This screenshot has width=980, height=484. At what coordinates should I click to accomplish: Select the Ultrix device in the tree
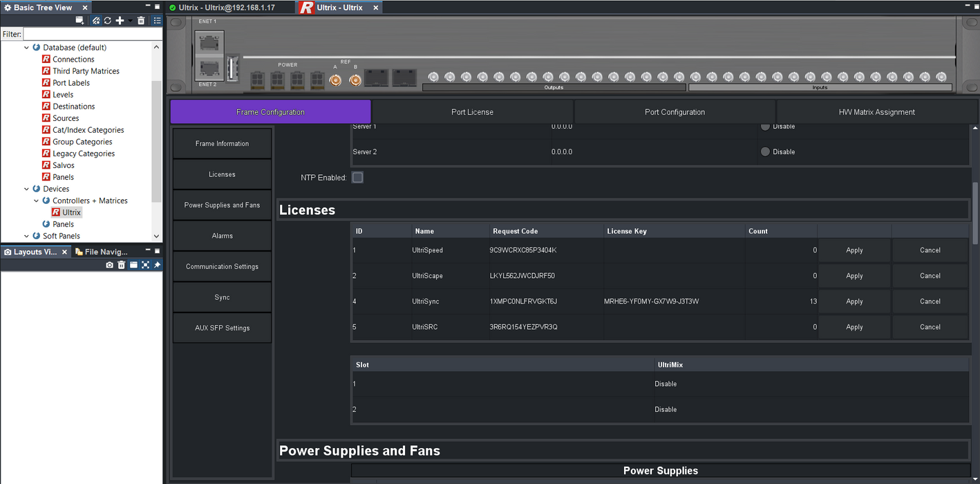pyautogui.click(x=71, y=212)
